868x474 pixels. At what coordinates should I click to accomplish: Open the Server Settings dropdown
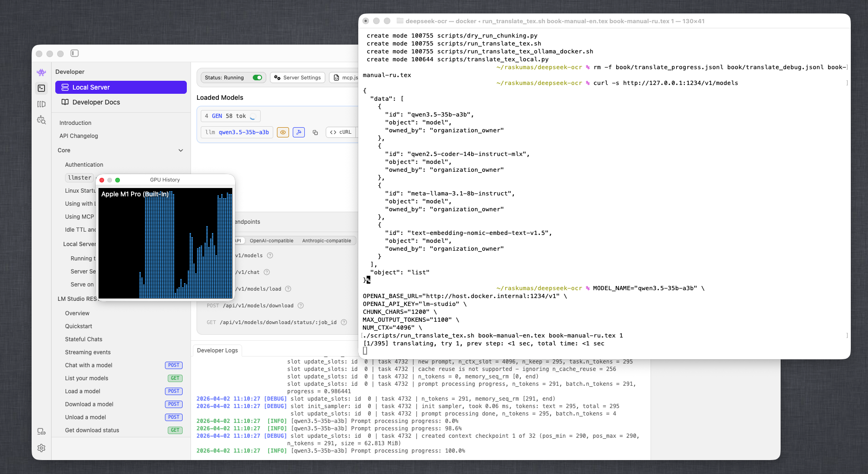click(297, 78)
